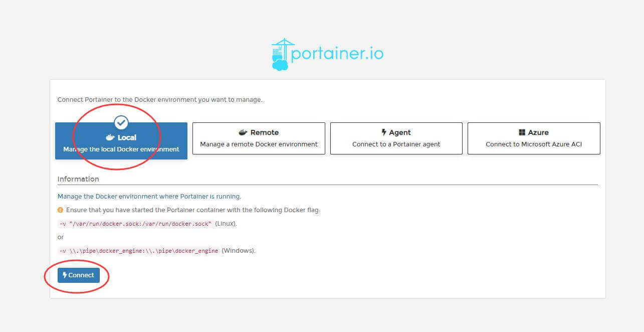The width and height of the screenshot is (644, 332).
Task: Pick the Agent connection option tile
Action: click(396, 138)
